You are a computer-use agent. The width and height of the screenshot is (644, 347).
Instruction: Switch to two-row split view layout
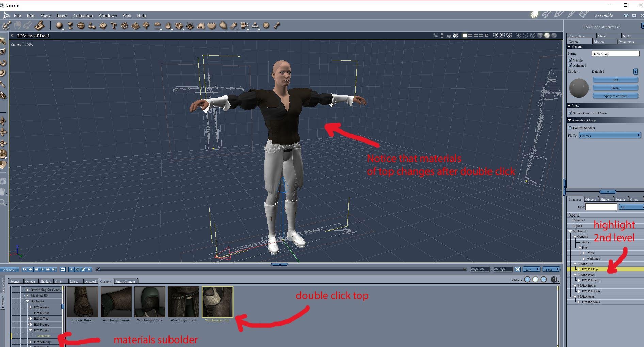click(470, 35)
